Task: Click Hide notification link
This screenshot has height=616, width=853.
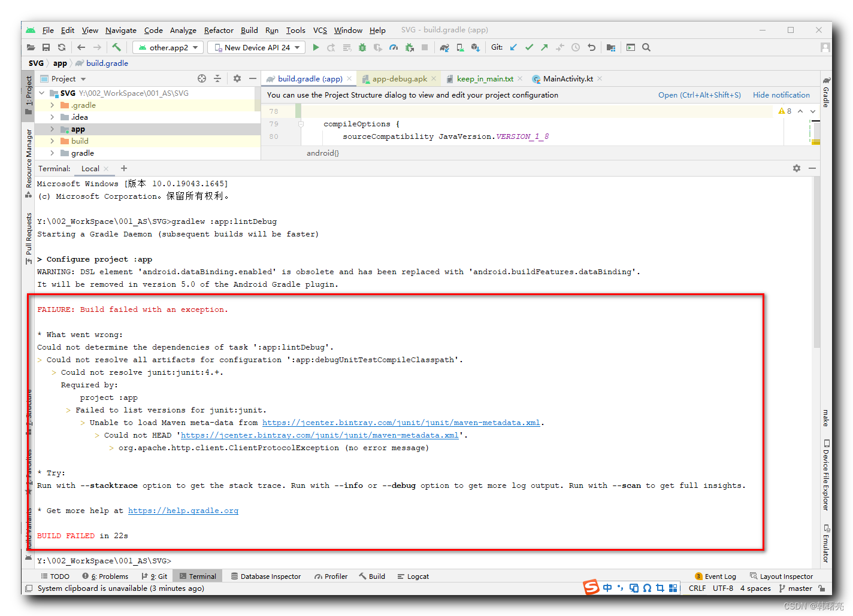Action: point(781,95)
